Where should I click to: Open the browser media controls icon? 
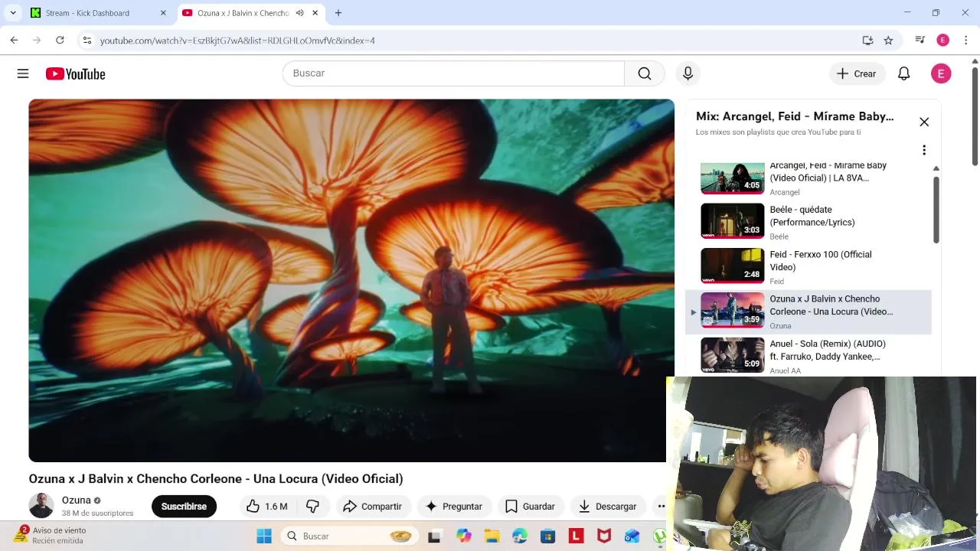tap(920, 41)
